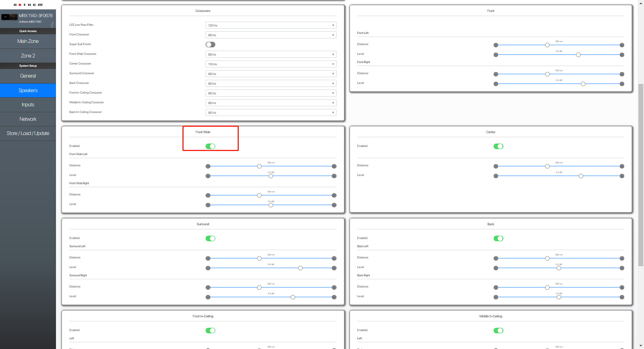Expand the Center Crossover dropdown
Screen dimensions: 644x349
271,64
